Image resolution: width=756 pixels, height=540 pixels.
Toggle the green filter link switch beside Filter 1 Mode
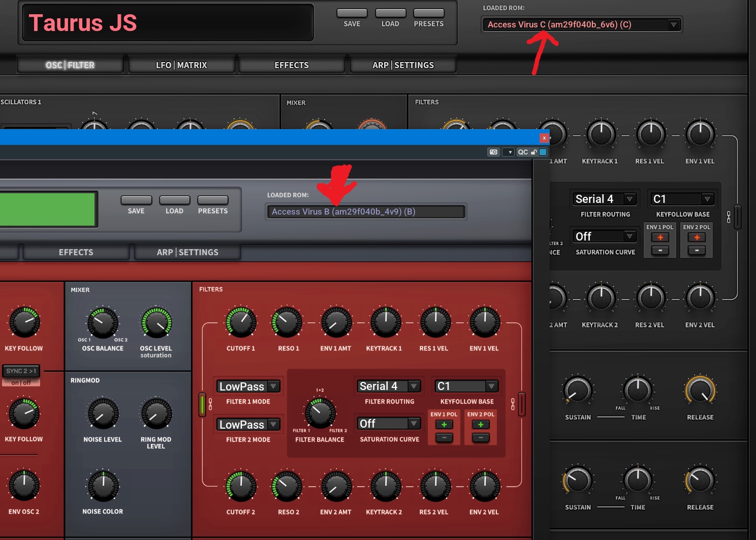pos(202,404)
